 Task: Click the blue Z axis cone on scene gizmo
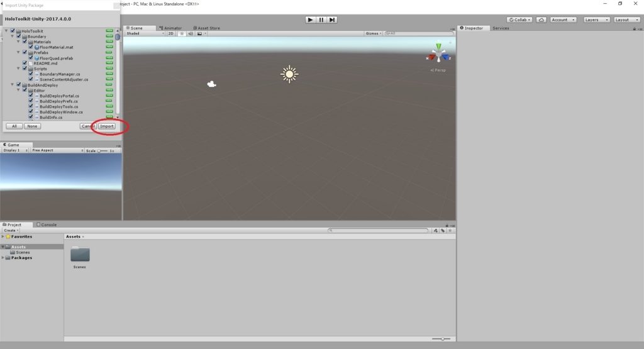pyautogui.click(x=446, y=57)
